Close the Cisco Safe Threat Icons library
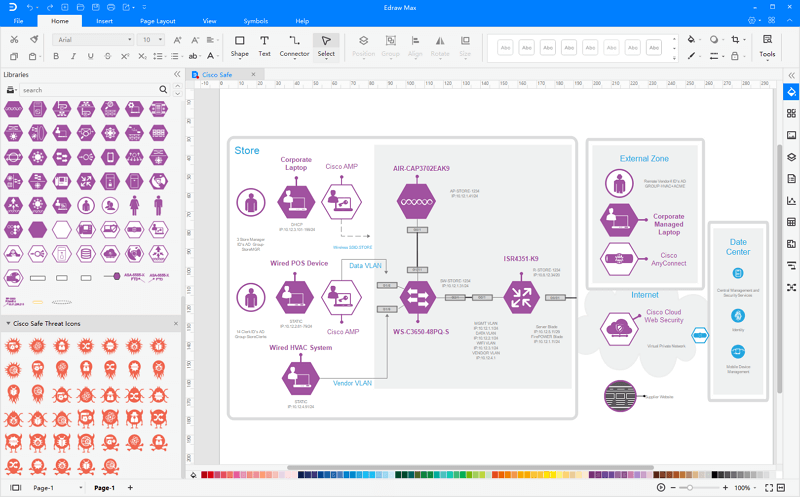Image resolution: width=800 pixels, height=497 pixels. (176, 324)
